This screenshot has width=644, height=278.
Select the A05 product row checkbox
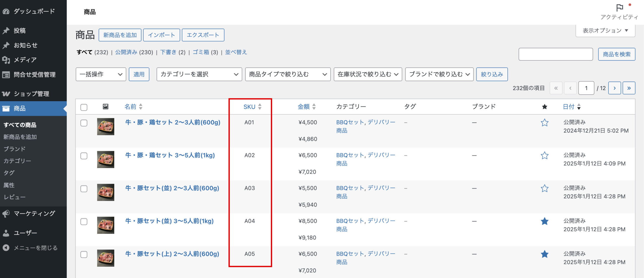84,254
